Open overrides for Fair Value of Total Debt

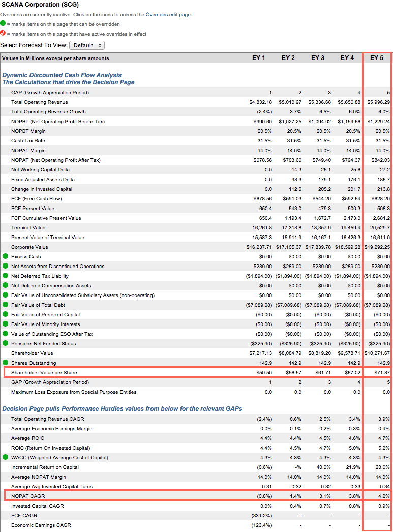pos(5,305)
